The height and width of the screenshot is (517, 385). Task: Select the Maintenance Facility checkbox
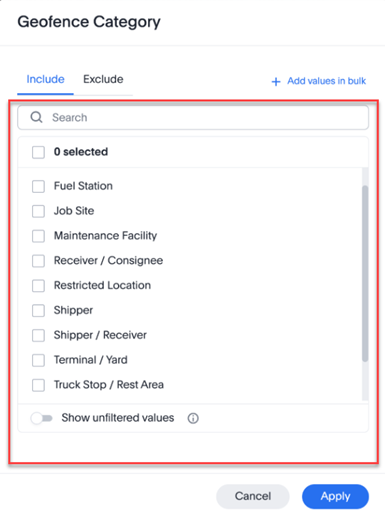[38, 236]
